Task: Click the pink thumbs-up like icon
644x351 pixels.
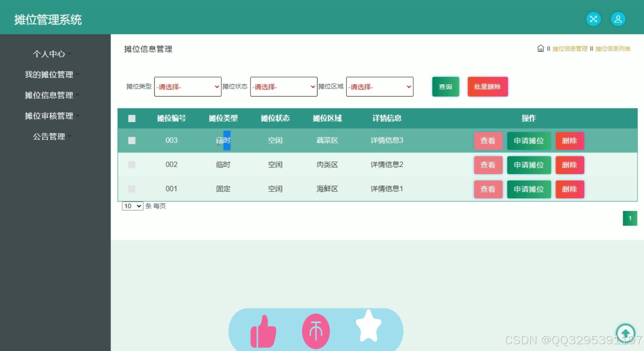Action: pos(263,331)
